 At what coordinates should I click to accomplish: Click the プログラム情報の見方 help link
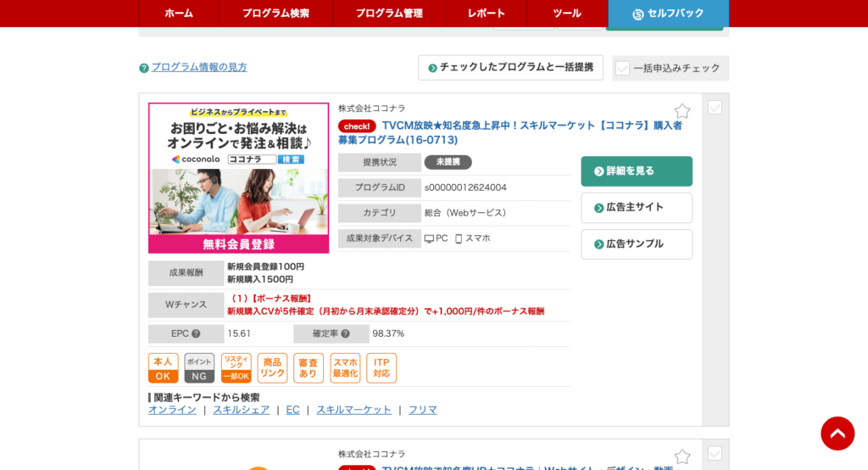tap(199, 67)
